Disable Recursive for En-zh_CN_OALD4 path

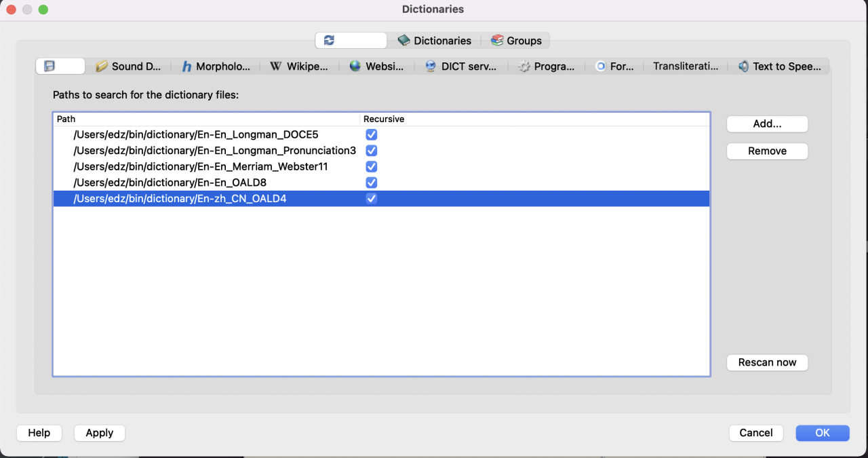(x=371, y=199)
